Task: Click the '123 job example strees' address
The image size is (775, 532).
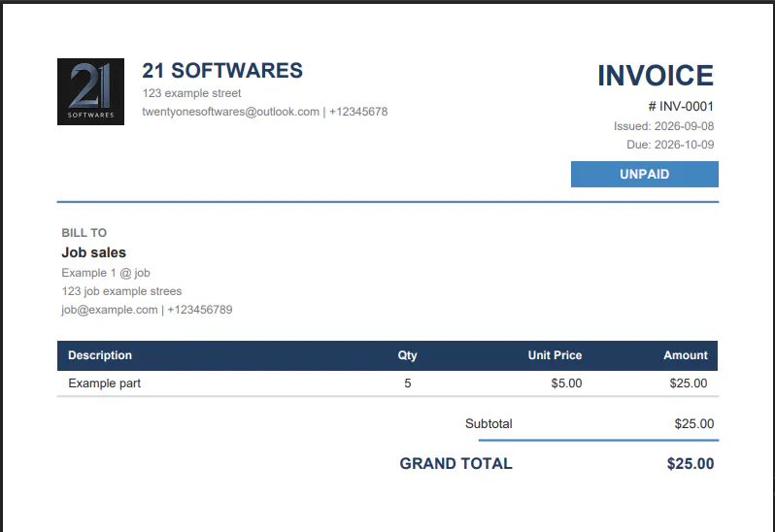Action: click(x=121, y=291)
